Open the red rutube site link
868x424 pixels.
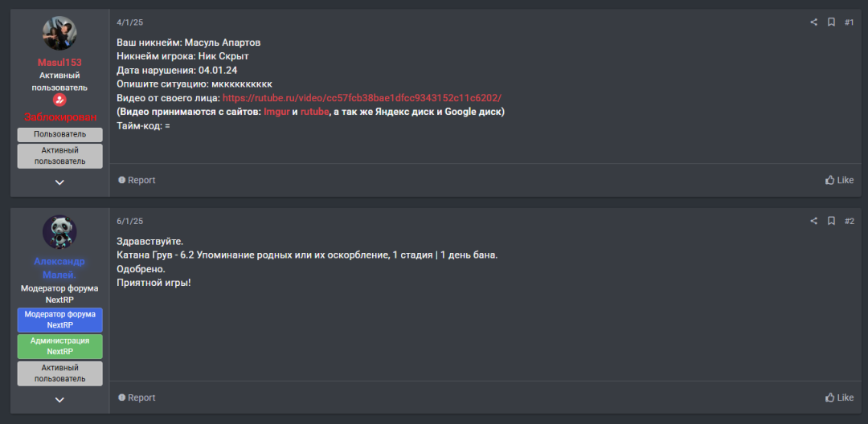[x=314, y=112]
